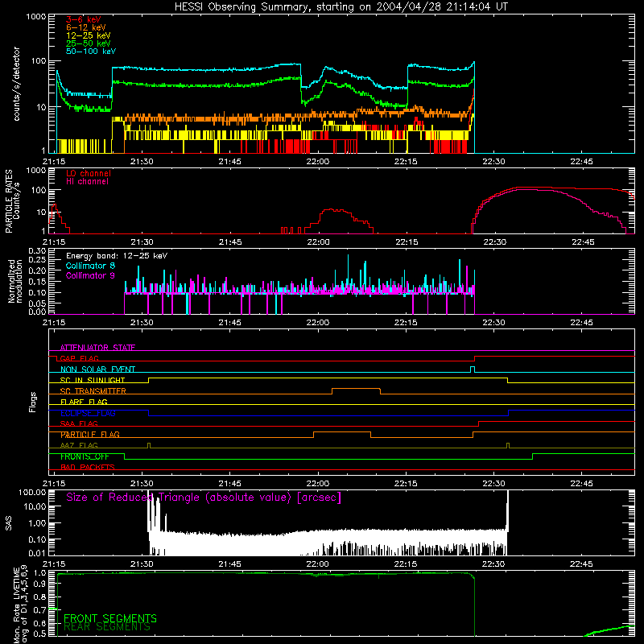Screen dimensions: 644x644
Task: Click the LO channel legend label
Action: click(89, 173)
